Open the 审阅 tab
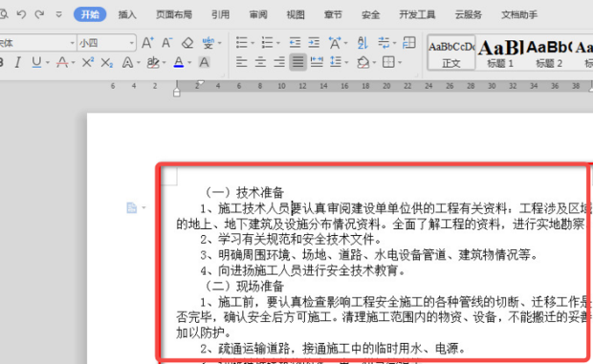This screenshot has height=364, width=593. tap(258, 14)
